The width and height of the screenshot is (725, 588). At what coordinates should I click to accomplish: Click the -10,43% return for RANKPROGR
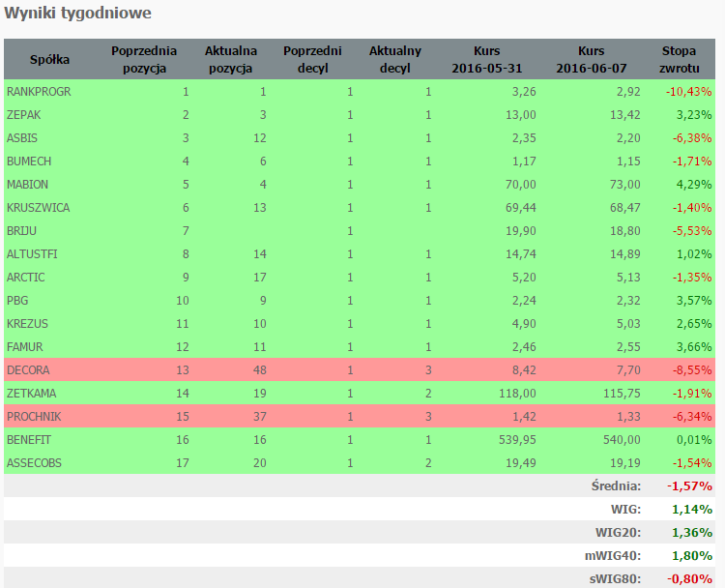pyautogui.click(x=687, y=92)
